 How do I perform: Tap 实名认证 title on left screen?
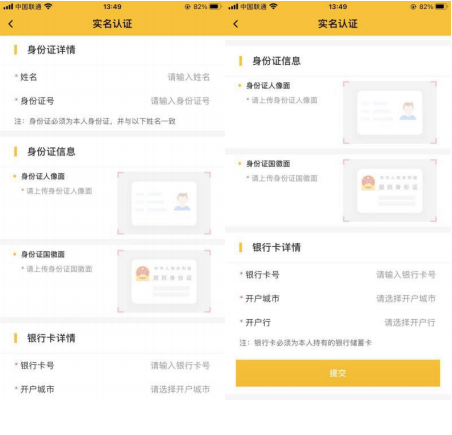coord(112,24)
